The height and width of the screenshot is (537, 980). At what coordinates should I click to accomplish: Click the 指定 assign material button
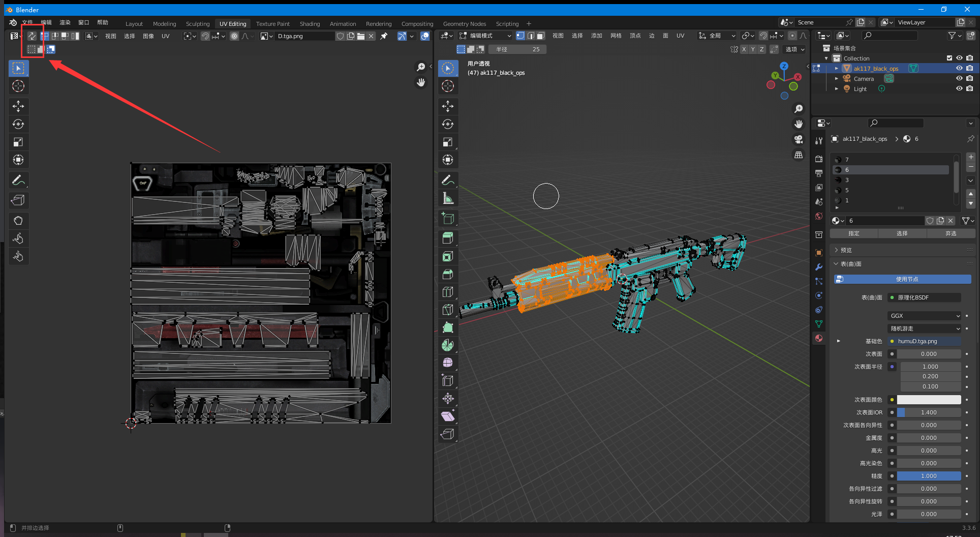[854, 233]
